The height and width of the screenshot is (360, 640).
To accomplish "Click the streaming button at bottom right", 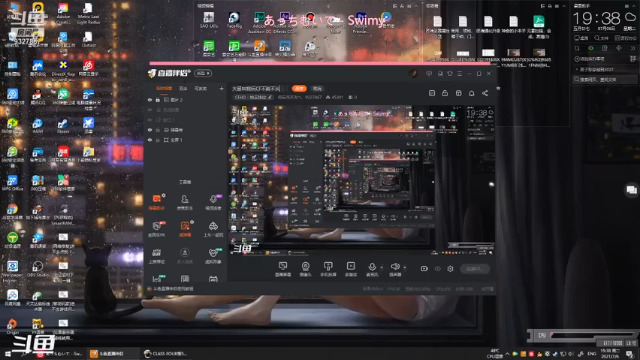I will coord(475,269).
